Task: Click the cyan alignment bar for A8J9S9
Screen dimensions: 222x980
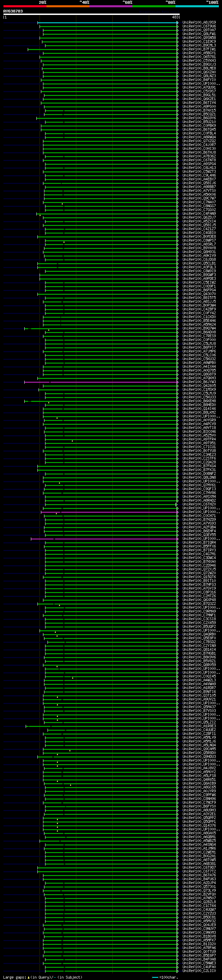Action: coord(108,23)
